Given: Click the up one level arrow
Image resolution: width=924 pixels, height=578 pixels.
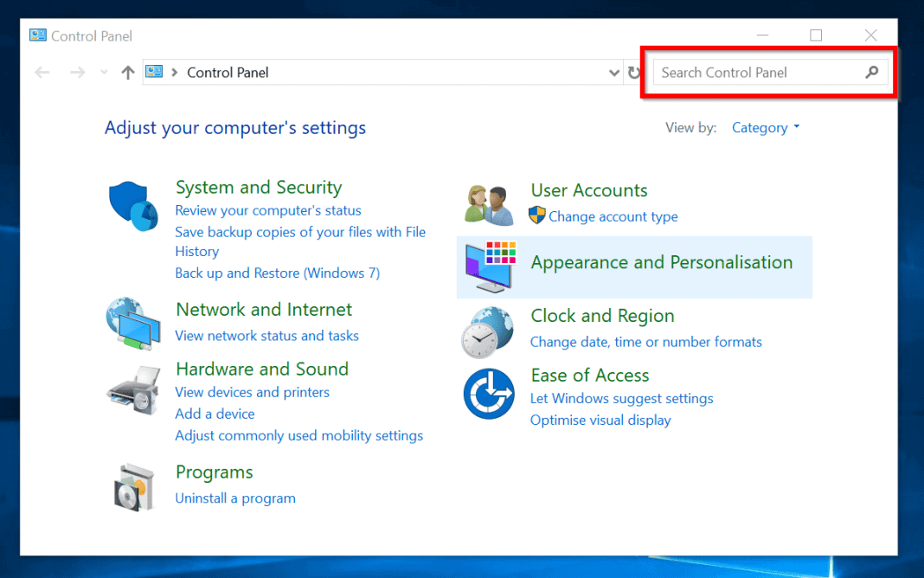Looking at the screenshot, I should tap(127, 73).
